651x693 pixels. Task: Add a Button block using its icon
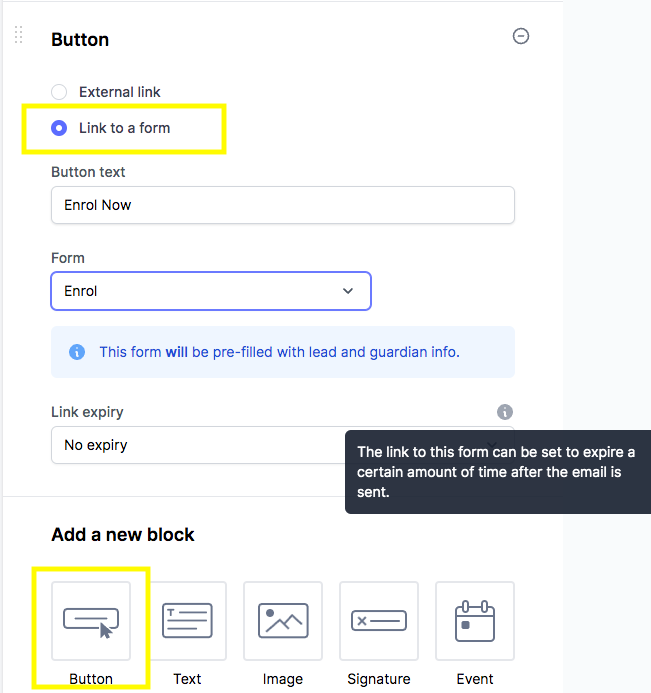pos(91,621)
